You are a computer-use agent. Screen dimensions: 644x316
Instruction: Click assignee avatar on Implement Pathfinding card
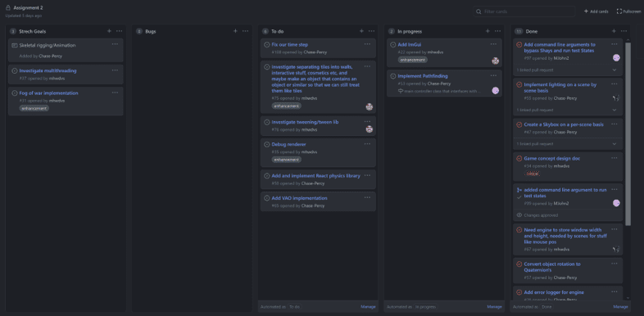tap(496, 91)
